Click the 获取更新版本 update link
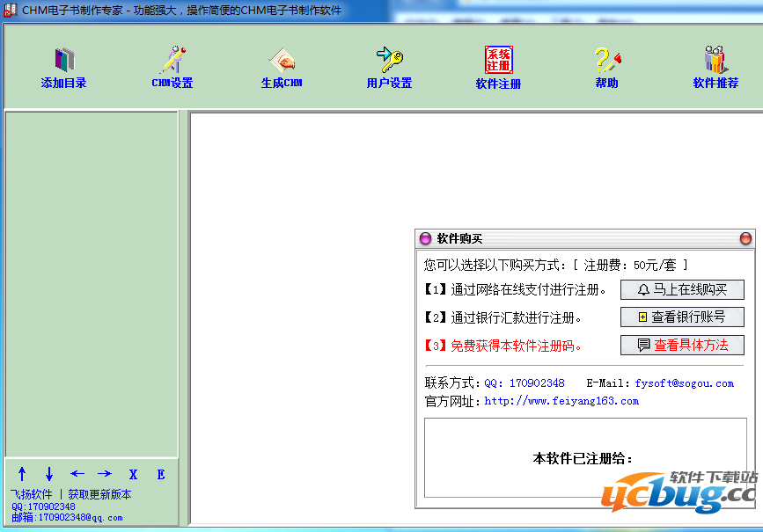The image size is (763, 532). [x=99, y=495]
